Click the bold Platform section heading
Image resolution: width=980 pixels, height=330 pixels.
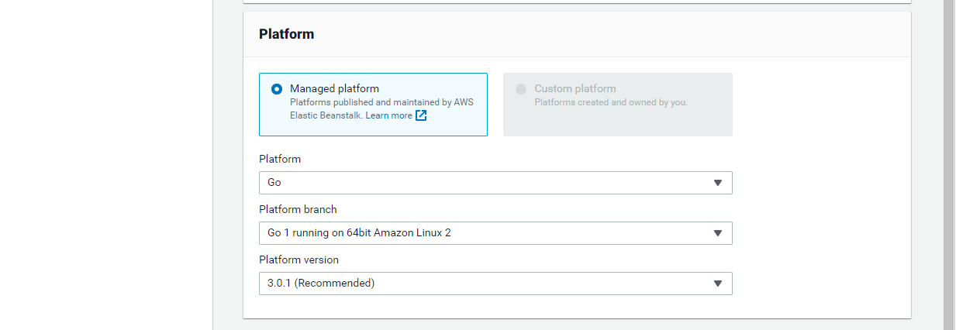coord(287,34)
